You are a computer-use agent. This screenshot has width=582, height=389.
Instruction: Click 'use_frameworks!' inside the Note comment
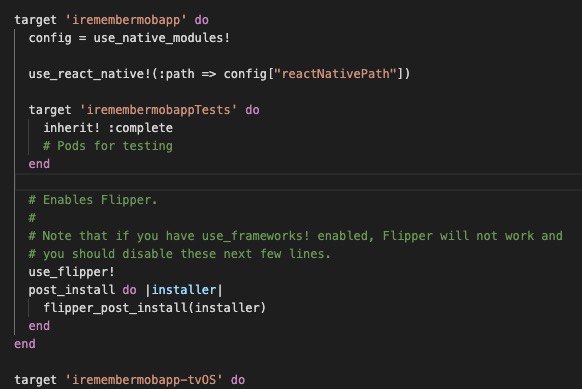coord(256,236)
